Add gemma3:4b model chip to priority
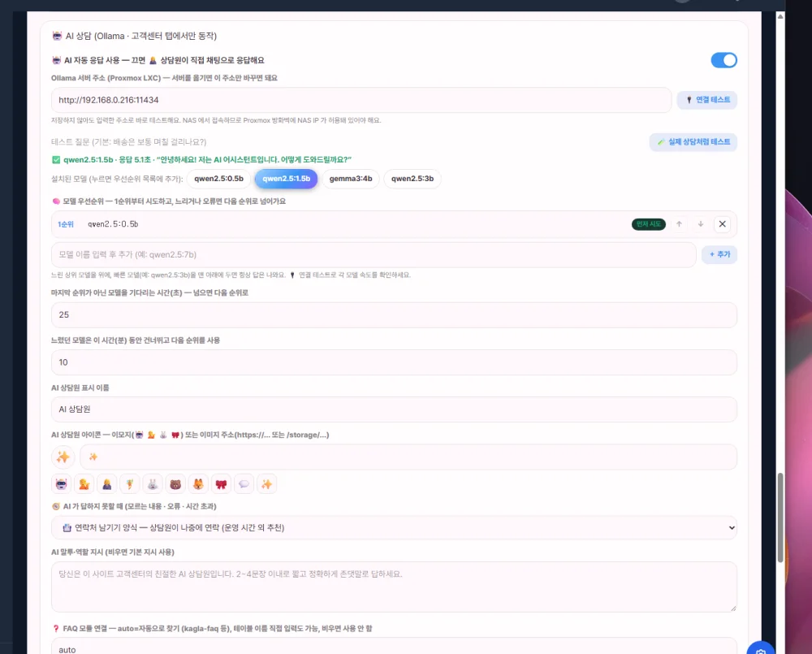 pyautogui.click(x=351, y=179)
